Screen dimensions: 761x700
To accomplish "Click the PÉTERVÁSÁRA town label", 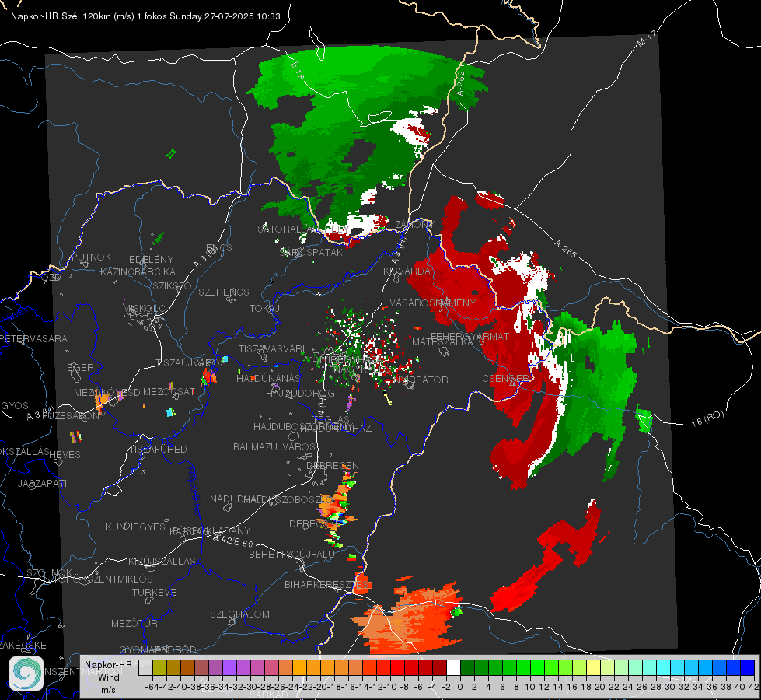I will point(34,338).
